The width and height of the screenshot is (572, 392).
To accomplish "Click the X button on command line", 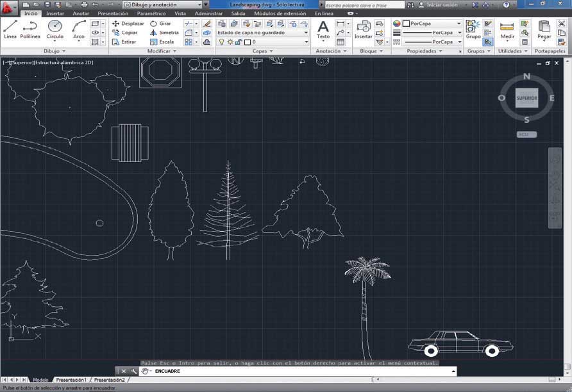I will 123,372.
